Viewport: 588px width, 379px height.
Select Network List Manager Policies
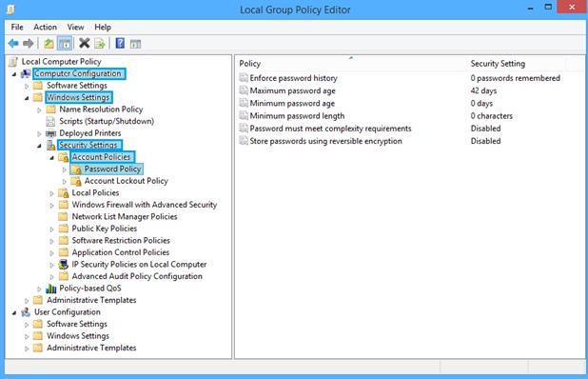coord(125,216)
